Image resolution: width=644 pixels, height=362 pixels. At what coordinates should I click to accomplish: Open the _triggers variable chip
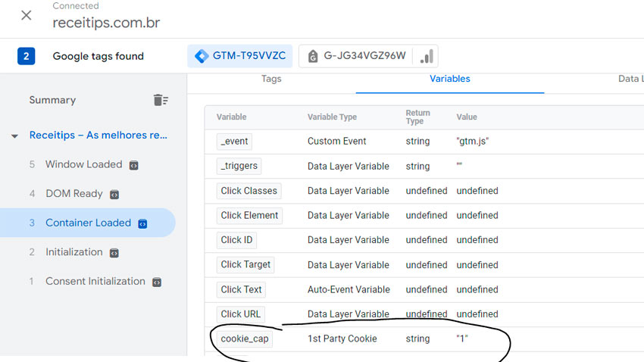point(239,166)
